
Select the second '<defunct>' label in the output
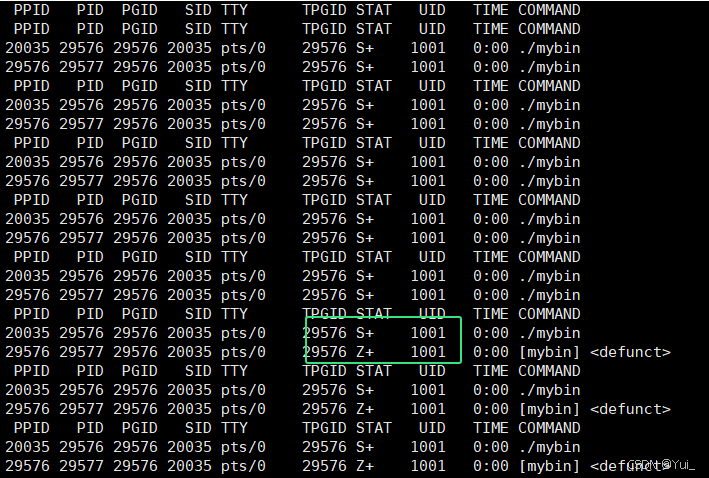(x=630, y=409)
